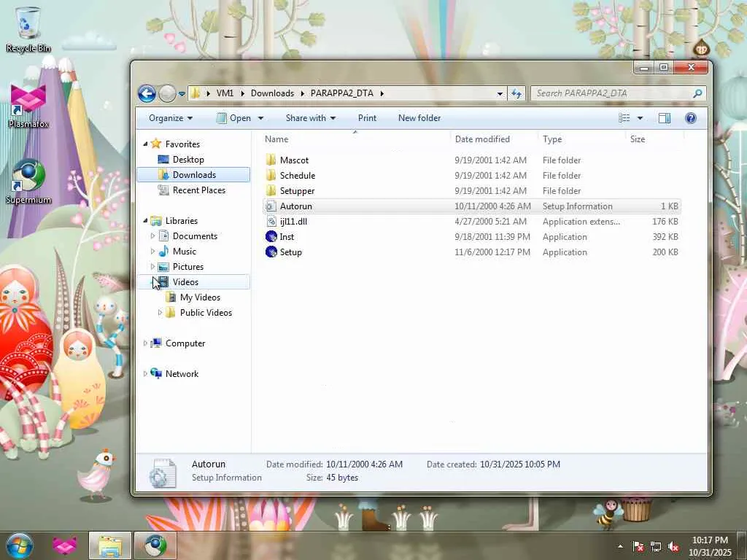Screen dimensions: 747x560
Task: Select the Mascot folder icon
Action: click(271, 160)
